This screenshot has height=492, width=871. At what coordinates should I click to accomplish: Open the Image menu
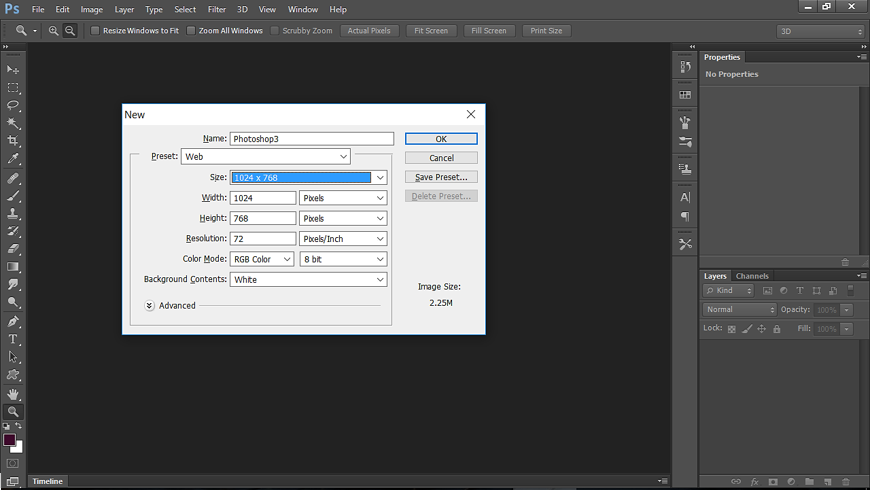(92, 9)
